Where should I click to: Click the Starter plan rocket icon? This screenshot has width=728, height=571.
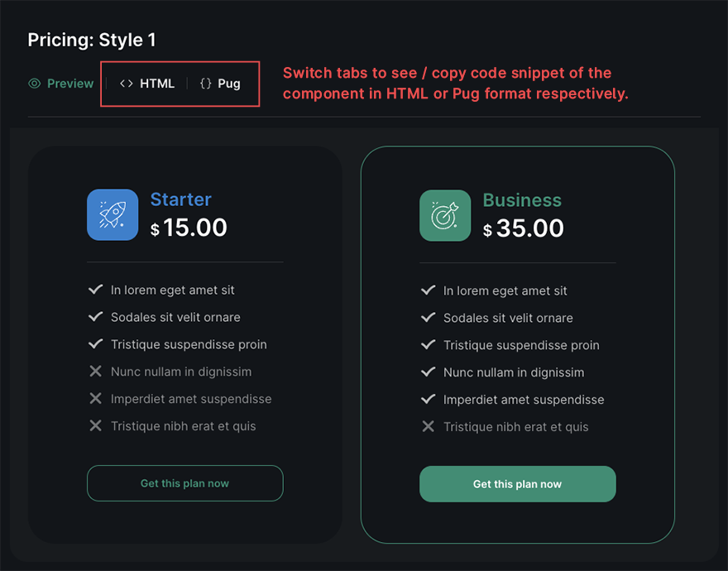pos(113,215)
